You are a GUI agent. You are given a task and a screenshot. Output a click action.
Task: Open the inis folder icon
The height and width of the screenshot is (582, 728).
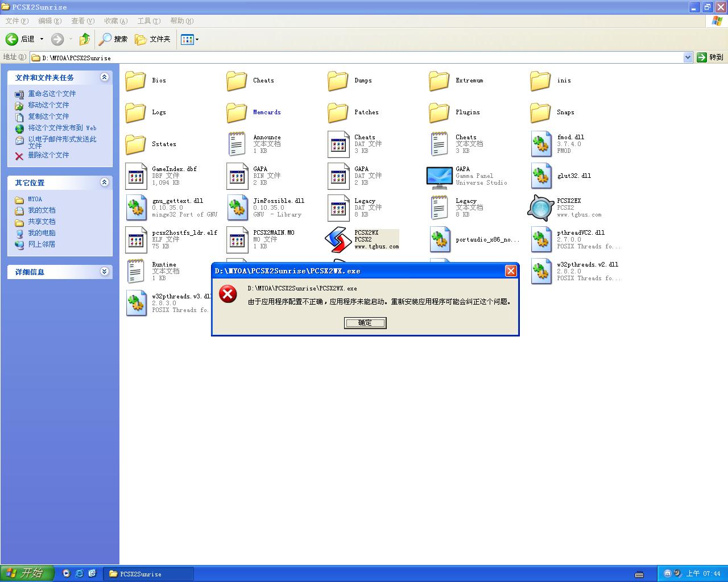(x=540, y=81)
